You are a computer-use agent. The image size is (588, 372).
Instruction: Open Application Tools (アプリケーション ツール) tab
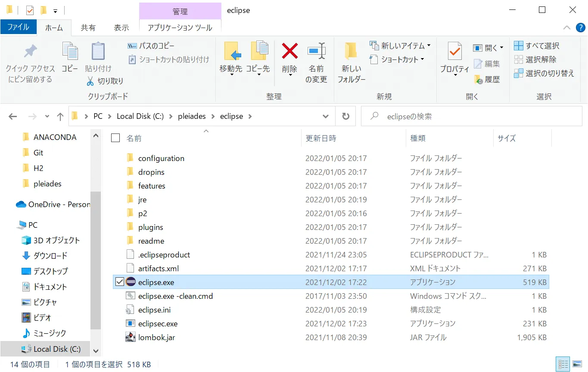pyautogui.click(x=180, y=28)
